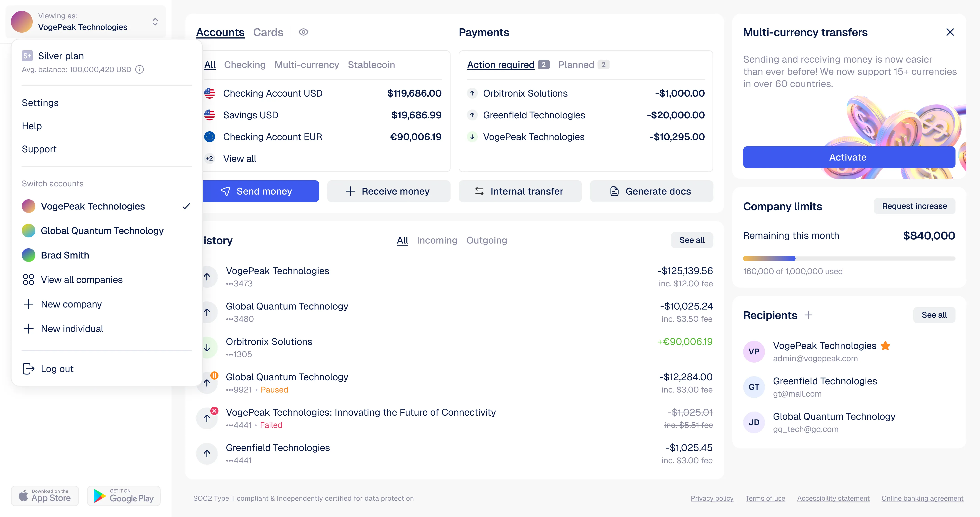The image size is (980, 517).
Task: Select the Accounts tab
Action: click(220, 32)
